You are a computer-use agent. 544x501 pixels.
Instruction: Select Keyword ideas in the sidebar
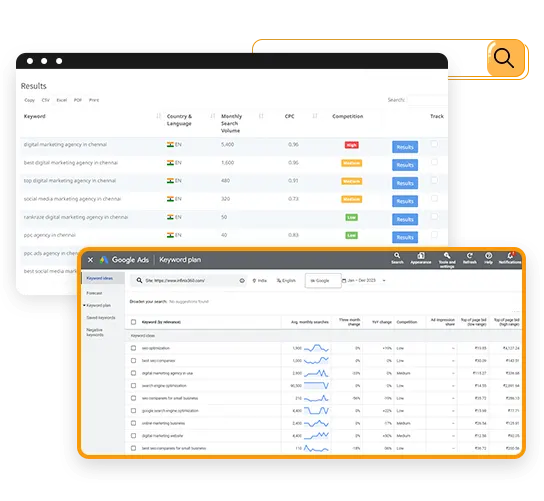(x=100, y=278)
